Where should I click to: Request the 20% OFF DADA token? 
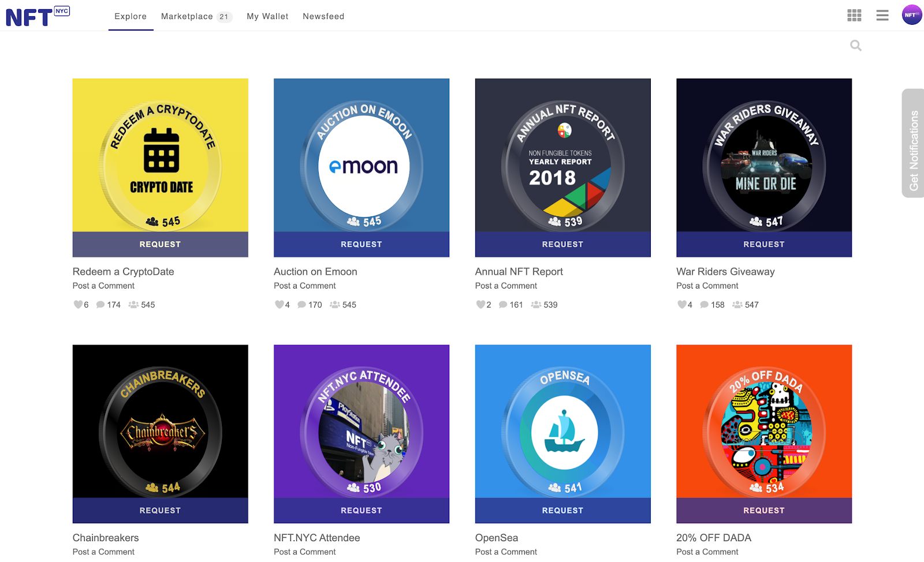pyautogui.click(x=764, y=511)
